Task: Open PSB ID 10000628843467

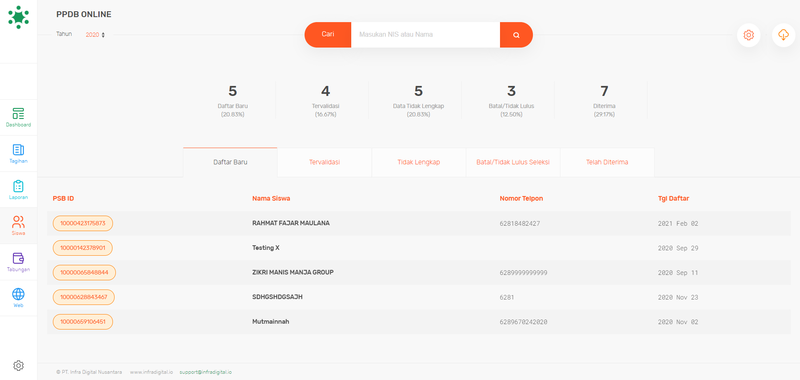Action: (84, 297)
